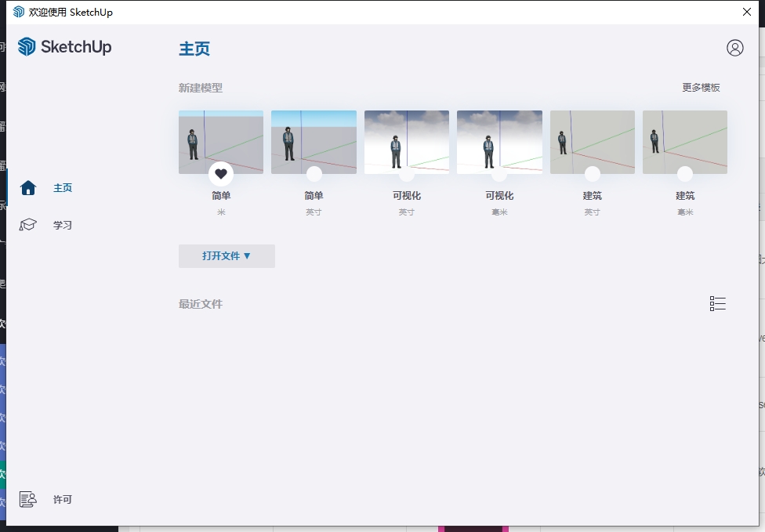Viewport: 765px width, 532px height.
Task: Click the 许可 license icon
Action: point(28,499)
